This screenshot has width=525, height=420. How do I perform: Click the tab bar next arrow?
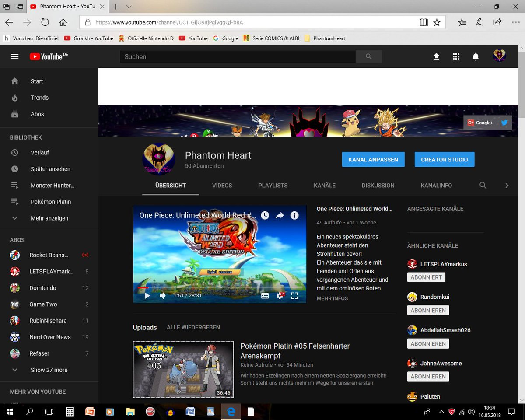507,185
